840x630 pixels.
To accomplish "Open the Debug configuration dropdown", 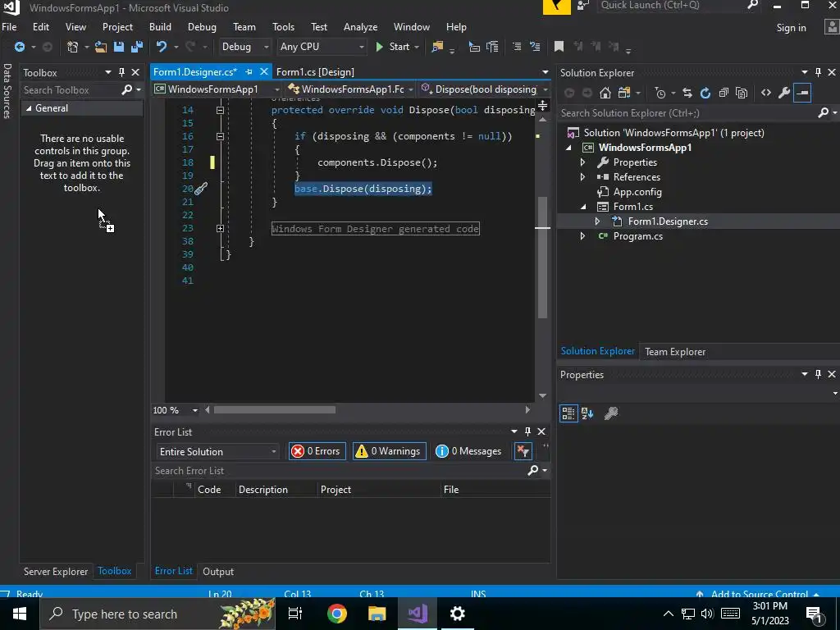I will 244,47.
